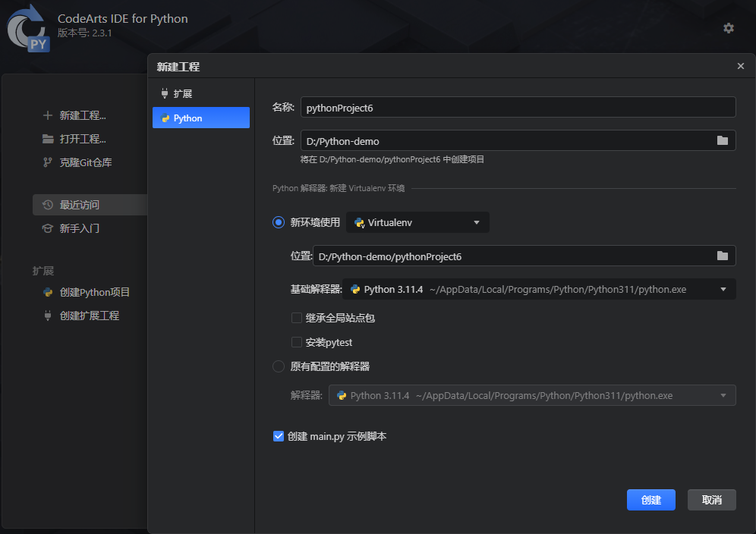Click the folder icon beside 打开工程
756x534 pixels.
pyautogui.click(x=48, y=139)
